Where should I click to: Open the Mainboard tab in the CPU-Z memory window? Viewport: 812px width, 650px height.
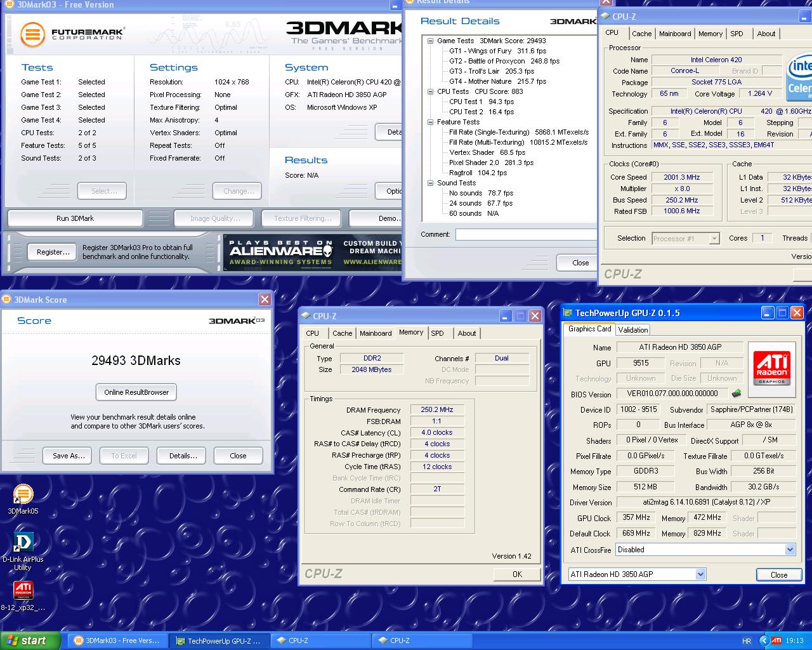[376, 333]
